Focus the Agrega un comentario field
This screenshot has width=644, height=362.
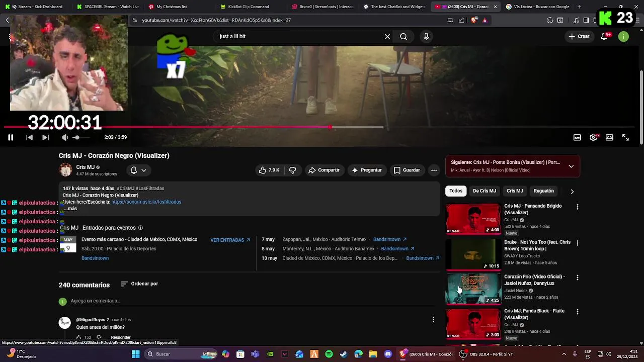[x=252, y=301]
